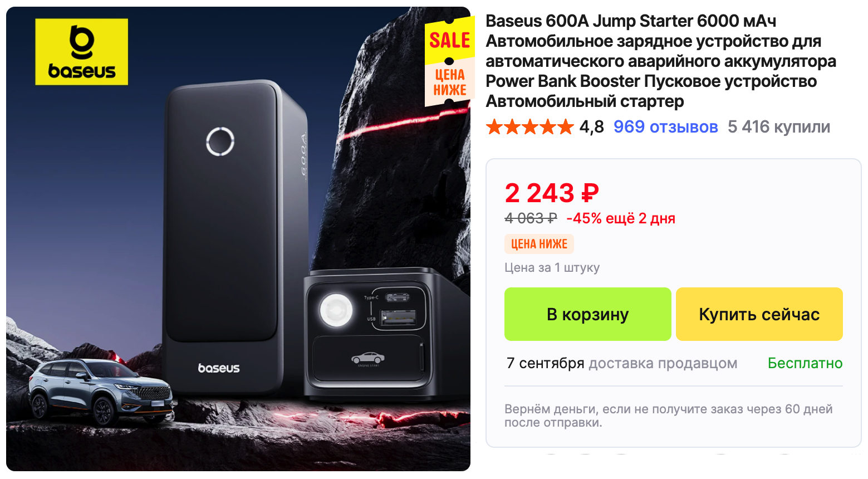
Task: Add item with В корзину button
Action: coord(587,314)
